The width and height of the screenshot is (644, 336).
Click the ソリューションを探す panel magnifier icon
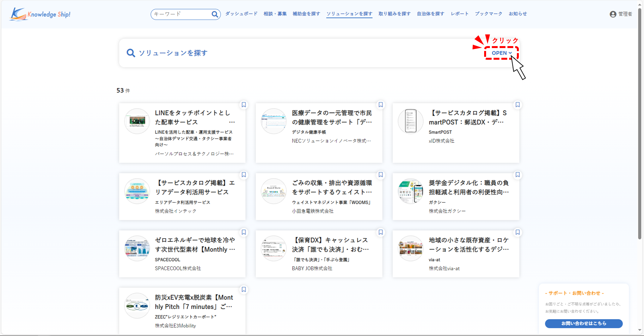coord(131,53)
